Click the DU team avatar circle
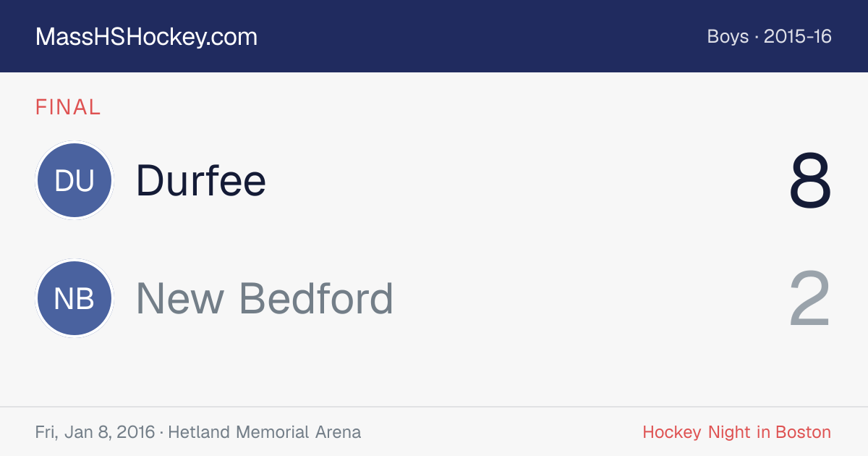The image size is (868, 456). [75, 180]
